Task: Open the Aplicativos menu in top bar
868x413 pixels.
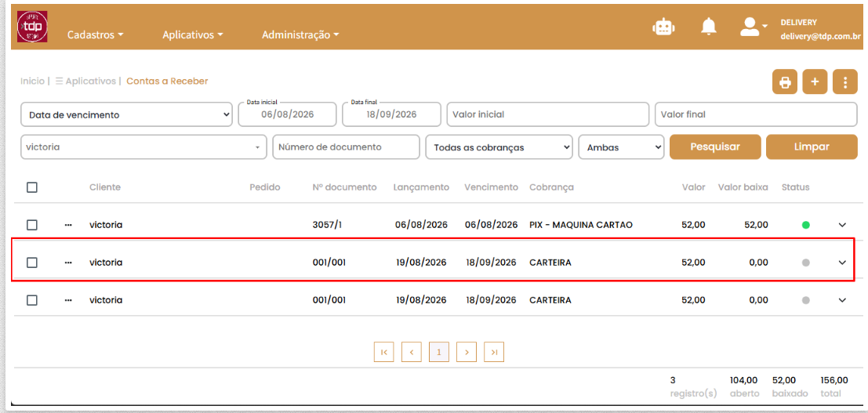Action: pos(193,34)
